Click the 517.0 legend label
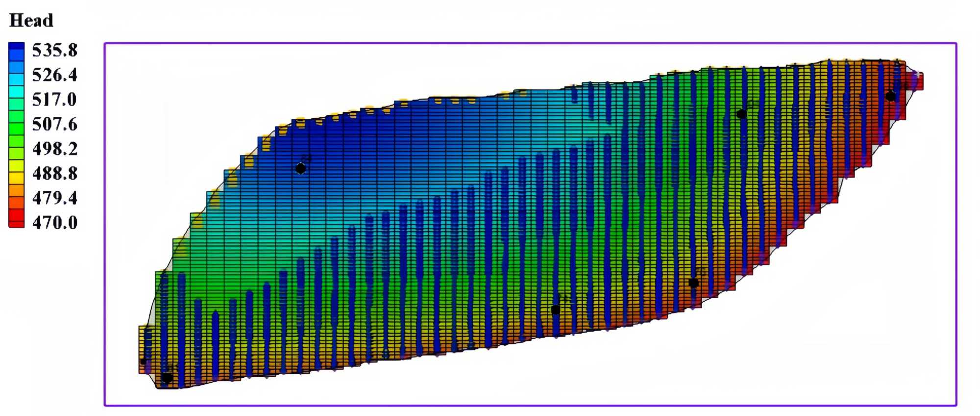This screenshot has height=416, width=980. 54,100
